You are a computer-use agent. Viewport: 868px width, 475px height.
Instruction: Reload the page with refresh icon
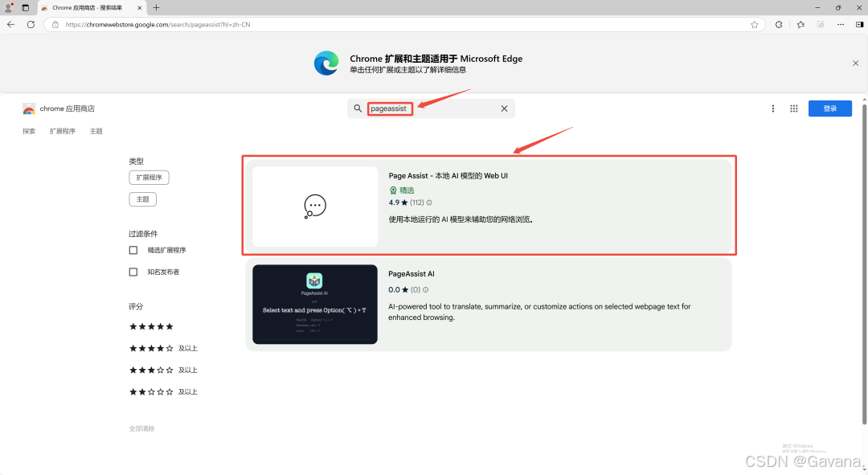coord(31,24)
